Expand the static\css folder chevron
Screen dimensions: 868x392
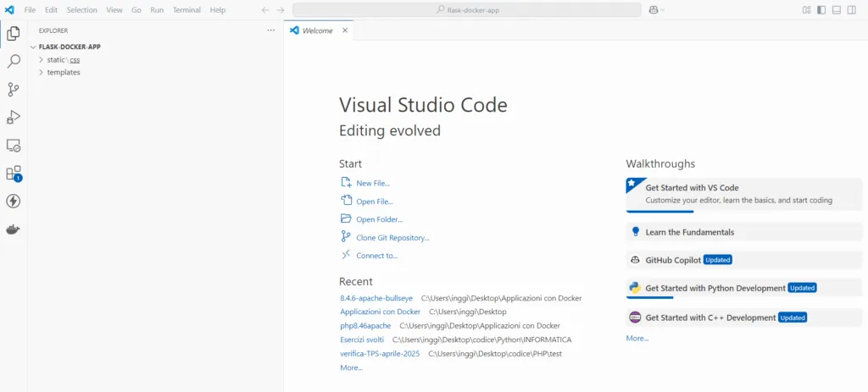click(x=41, y=60)
